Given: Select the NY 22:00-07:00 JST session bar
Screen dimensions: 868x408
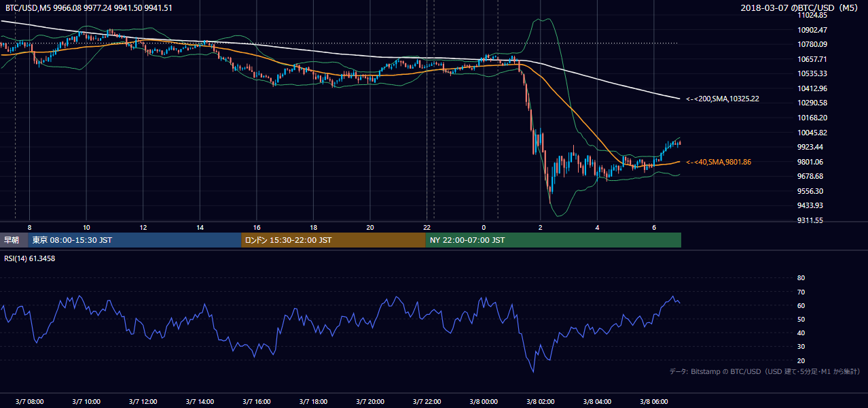Looking at the screenshot, I should click(554, 240).
